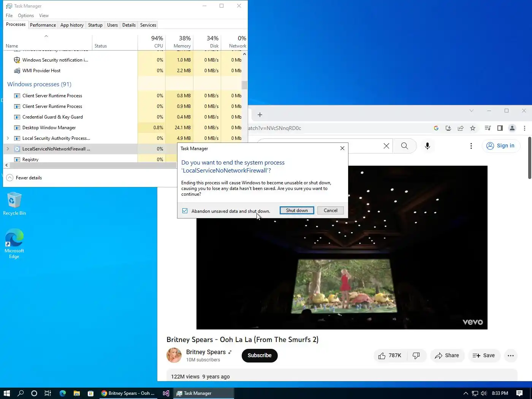The width and height of the screenshot is (532, 399).
Task: Open the Chrome profile avatar icon
Action: [512, 128]
